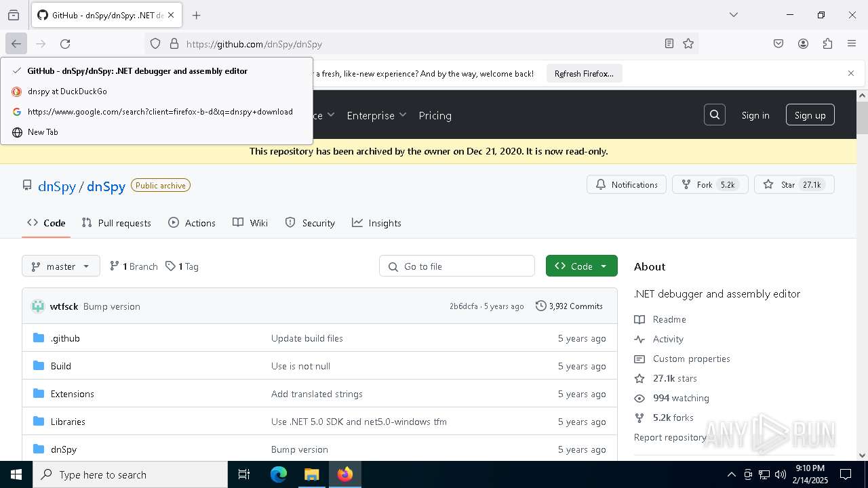Star the dnSpy repository
The width and height of the screenshot is (868, 488).
[794, 184]
